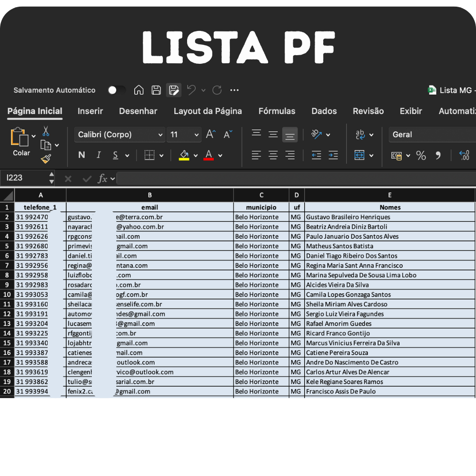The image size is (476, 476).
Task: Click the Cut scissors icon
Action: coord(46,131)
